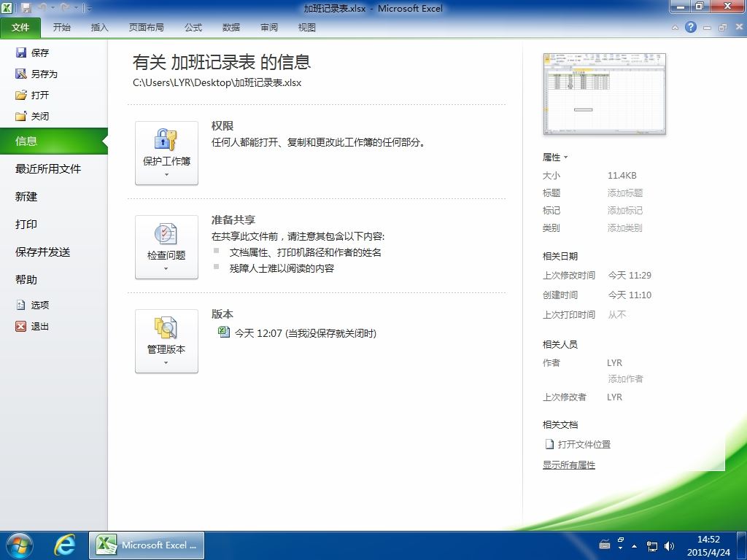The width and height of the screenshot is (747, 560).
Task: Show hidden tray icons arrow
Action: 634,545
